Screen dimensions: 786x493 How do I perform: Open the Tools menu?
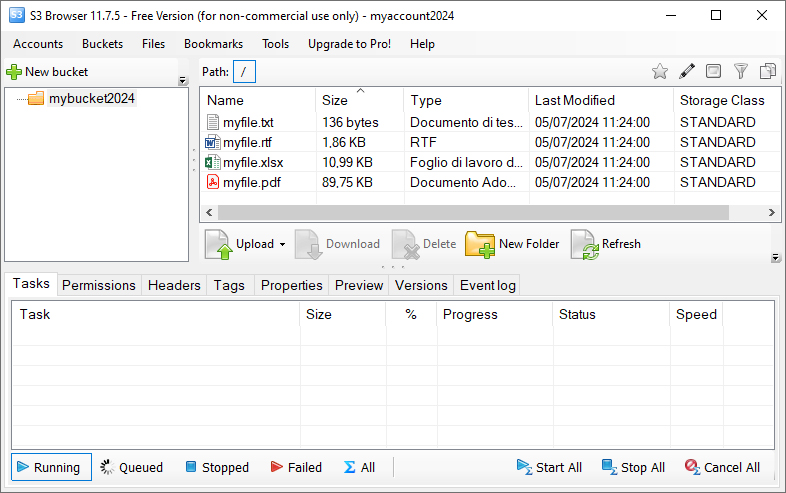click(x=276, y=44)
